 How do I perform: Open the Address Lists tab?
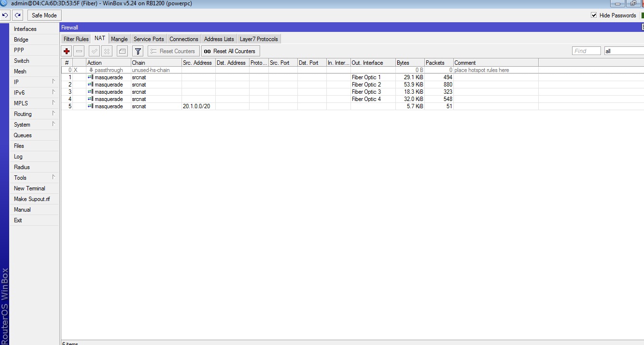219,39
